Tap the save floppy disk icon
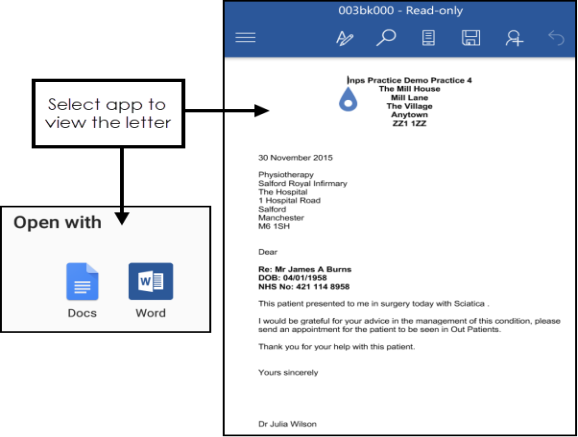The width and height of the screenshot is (578, 437). coord(471,38)
